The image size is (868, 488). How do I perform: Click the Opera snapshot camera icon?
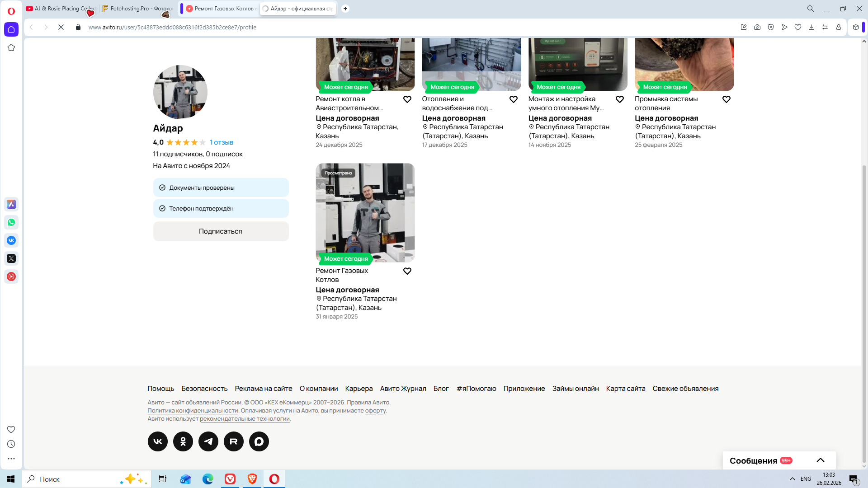tap(757, 27)
